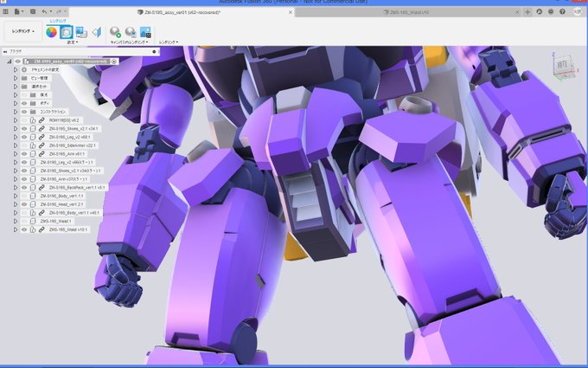Collapse the browser panel with the double arrow icon
The height and width of the screenshot is (368, 588).
pyautogui.click(x=5, y=51)
